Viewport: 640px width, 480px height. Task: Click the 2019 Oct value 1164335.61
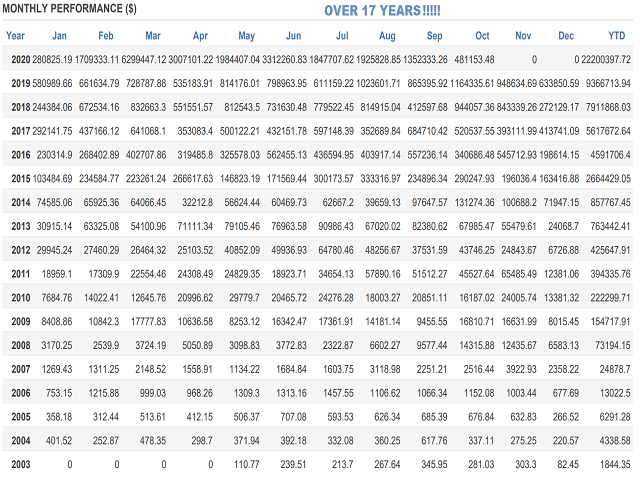point(472,83)
